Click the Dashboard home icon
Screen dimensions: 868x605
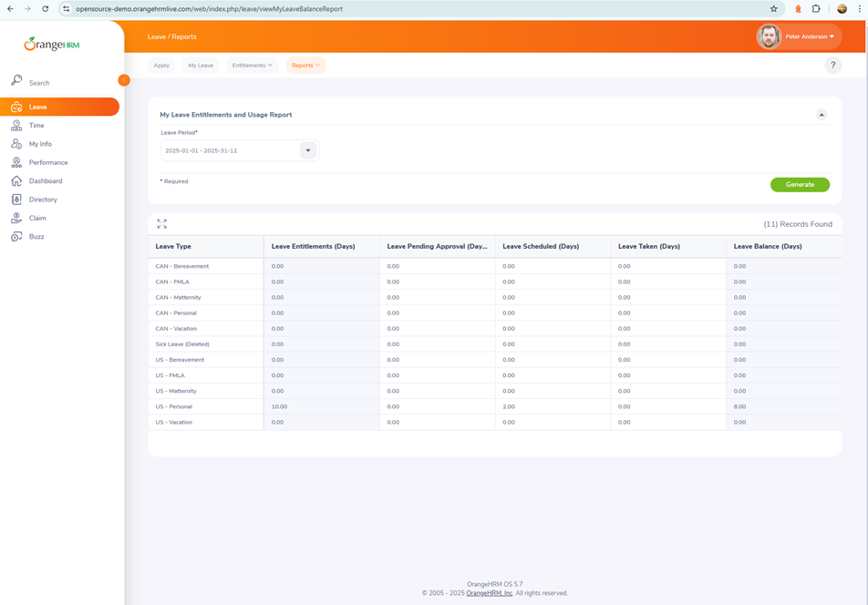tap(16, 181)
